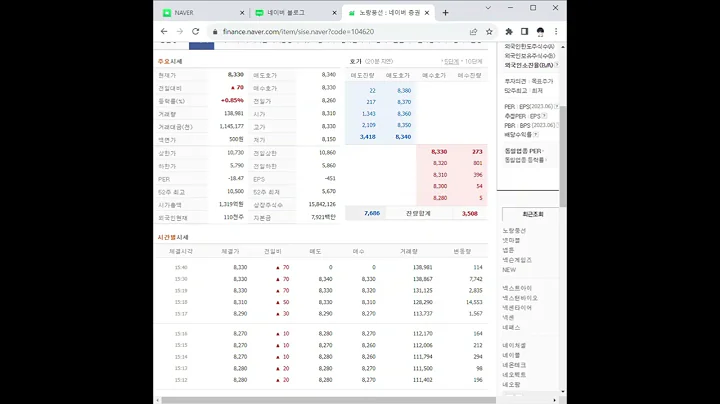Open 네패스 from recent list
Screen dimensions: 720x404
(x=512, y=327)
